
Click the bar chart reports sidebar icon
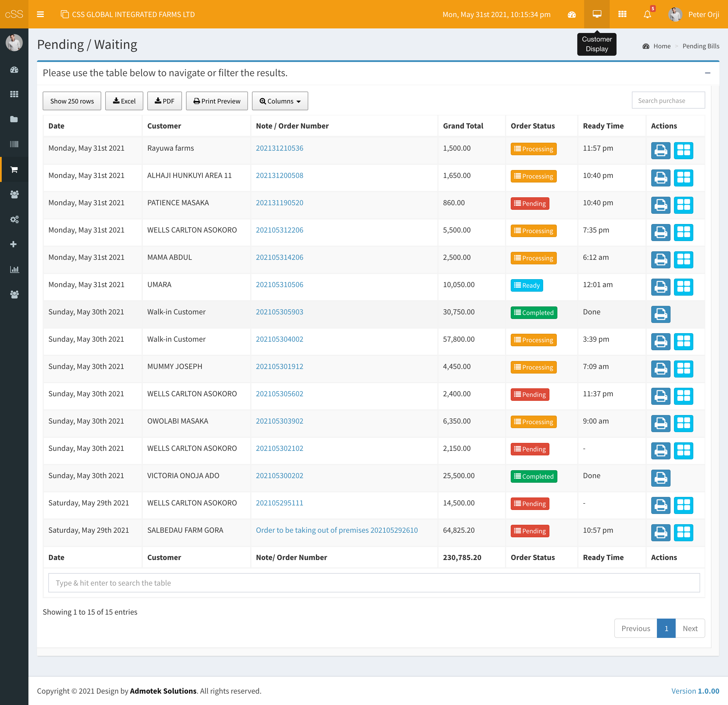(x=14, y=269)
